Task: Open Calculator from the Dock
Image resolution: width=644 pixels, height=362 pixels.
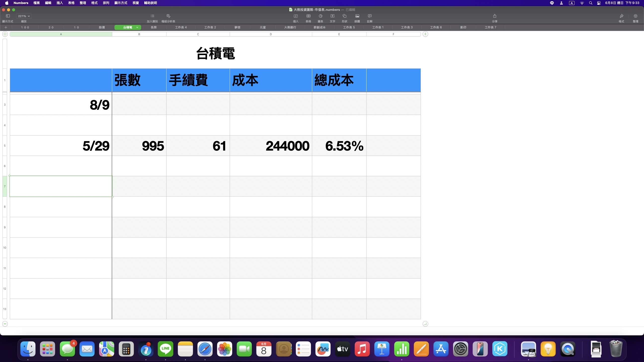Action: coord(126,349)
